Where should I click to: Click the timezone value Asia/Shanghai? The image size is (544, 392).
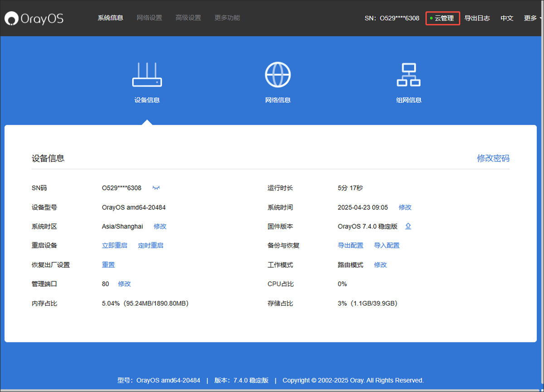point(122,227)
